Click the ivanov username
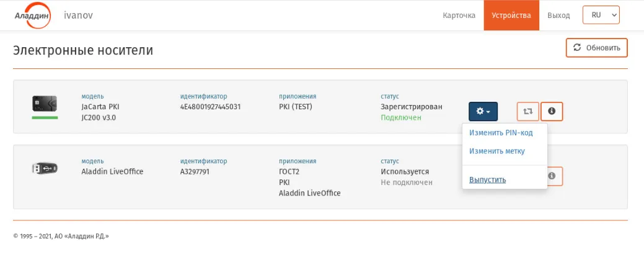The width and height of the screenshot is (644, 254). [x=79, y=16]
